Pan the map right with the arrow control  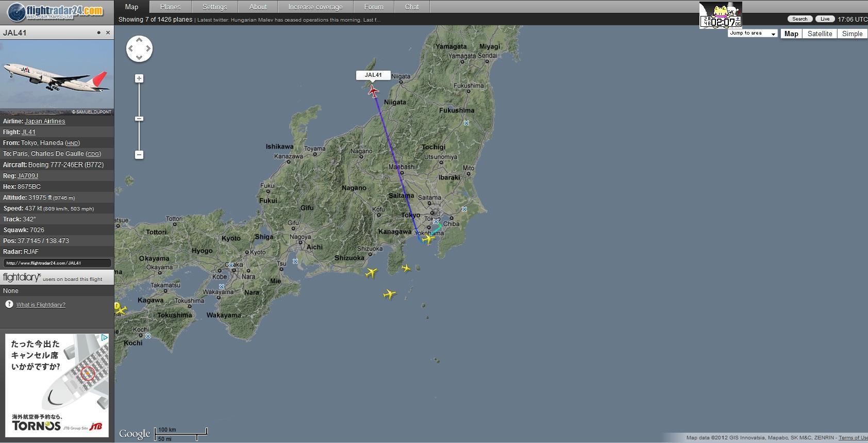pos(148,48)
